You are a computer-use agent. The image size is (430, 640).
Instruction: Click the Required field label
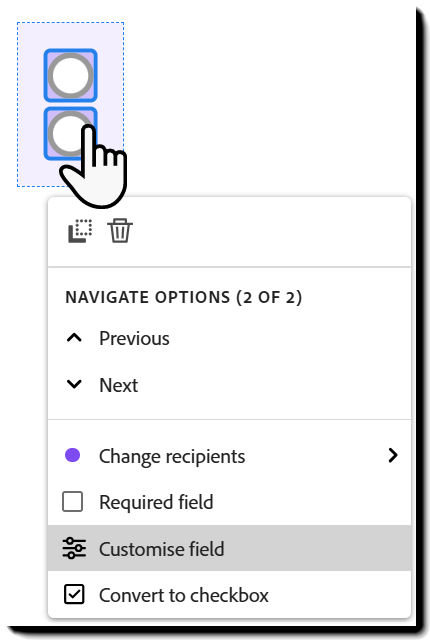[x=156, y=502]
